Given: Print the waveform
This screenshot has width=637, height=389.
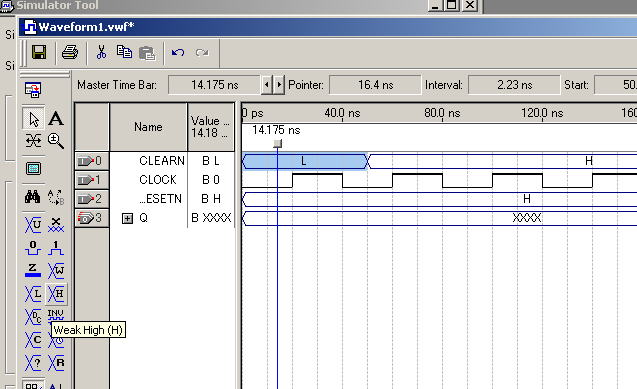Looking at the screenshot, I should pos(70,53).
